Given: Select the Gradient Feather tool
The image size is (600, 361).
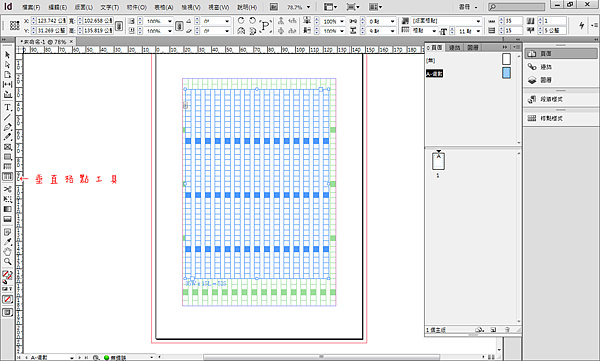Looking at the screenshot, I should [7, 219].
